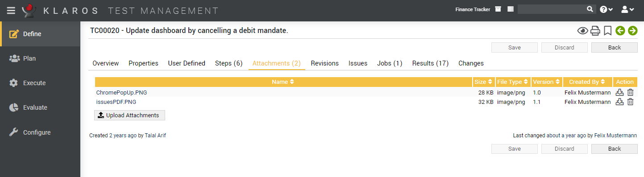Toggle the eye view icon

click(582, 31)
